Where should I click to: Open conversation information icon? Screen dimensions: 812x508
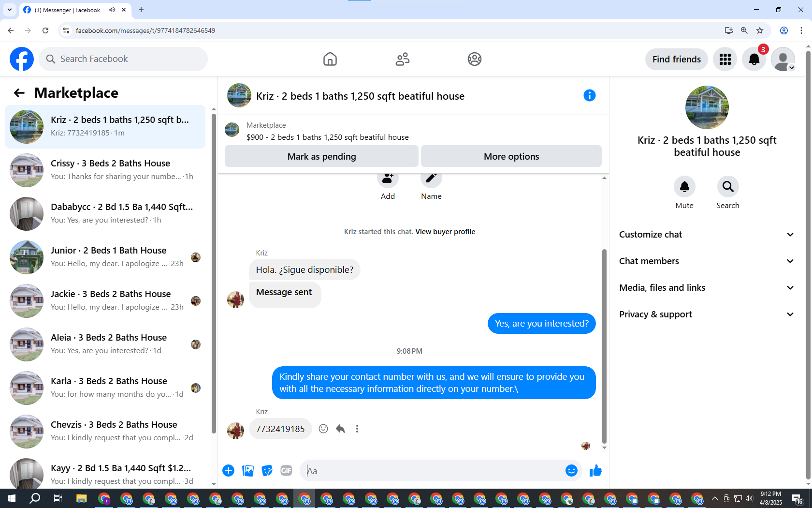[590, 95]
